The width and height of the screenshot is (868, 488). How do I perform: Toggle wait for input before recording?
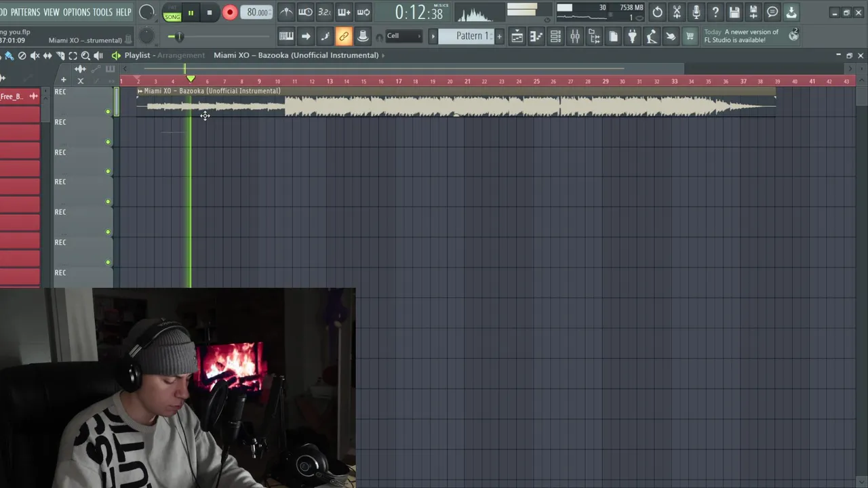click(x=306, y=12)
